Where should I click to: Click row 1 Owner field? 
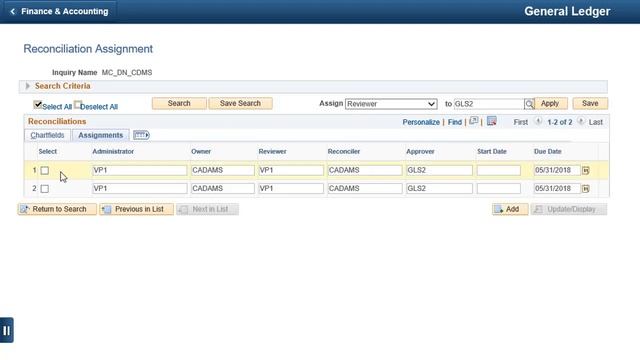[x=223, y=170]
